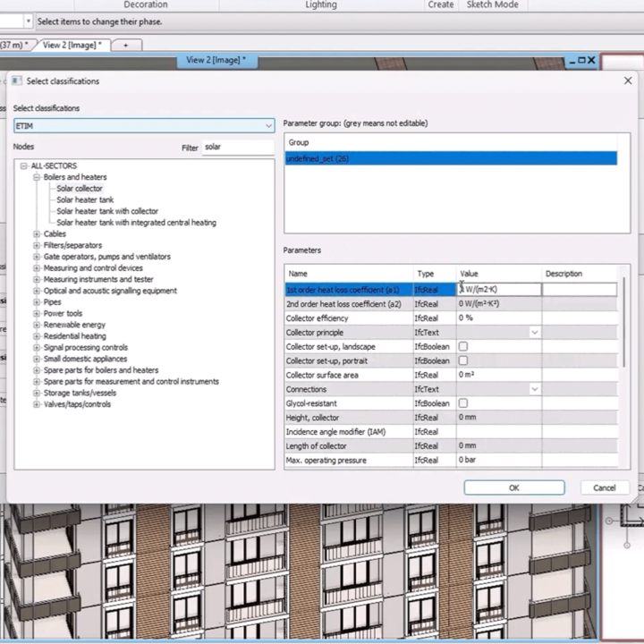This screenshot has height=644, width=644.
Task: Open the Connections value dropdown
Action: (534, 389)
